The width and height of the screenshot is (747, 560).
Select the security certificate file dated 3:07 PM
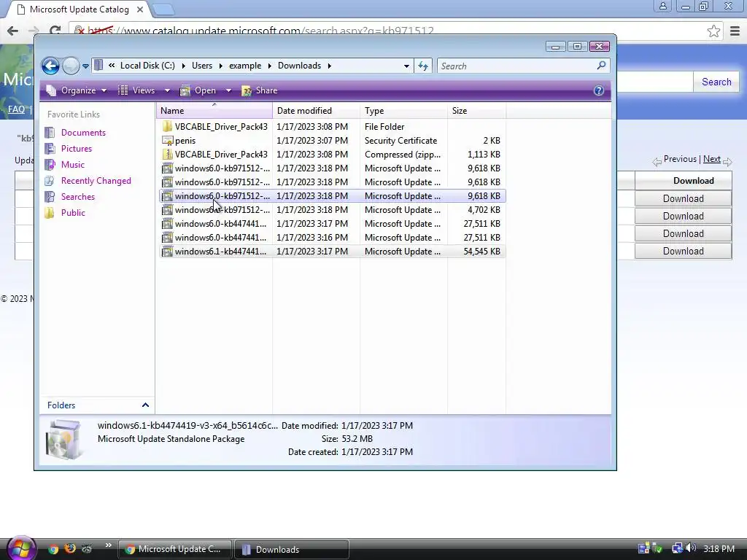[332, 141]
